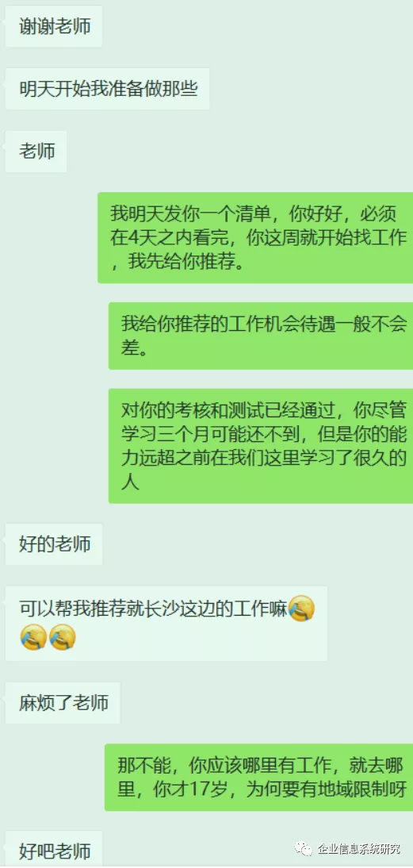This screenshot has height=868, width=413.
Task: Click the 好的老师 reply bubble
Action: click(54, 544)
